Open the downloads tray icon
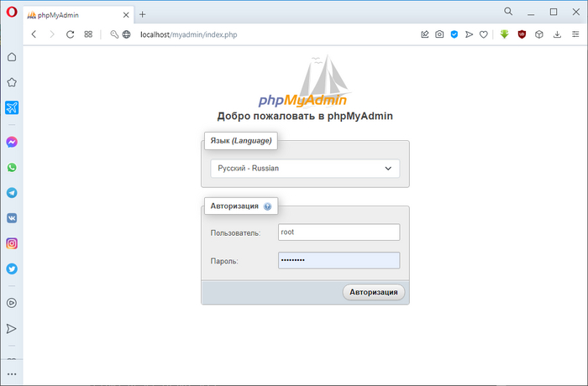The width and height of the screenshot is (588, 386). [x=557, y=34]
